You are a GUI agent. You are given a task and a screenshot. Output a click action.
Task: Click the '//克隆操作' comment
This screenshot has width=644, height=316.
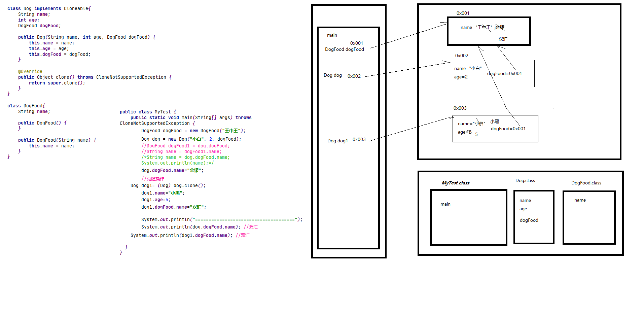[x=153, y=179]
